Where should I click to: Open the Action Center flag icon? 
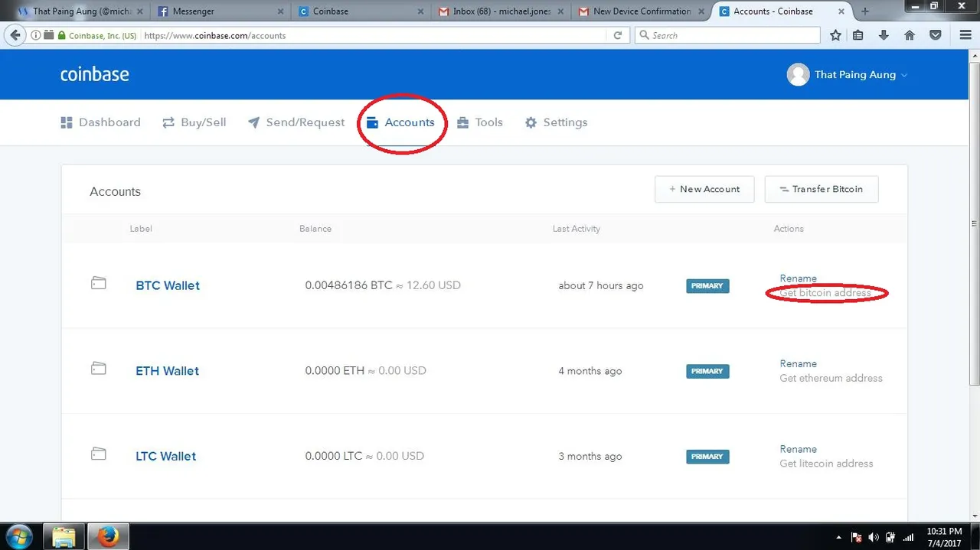click(857, 537)
